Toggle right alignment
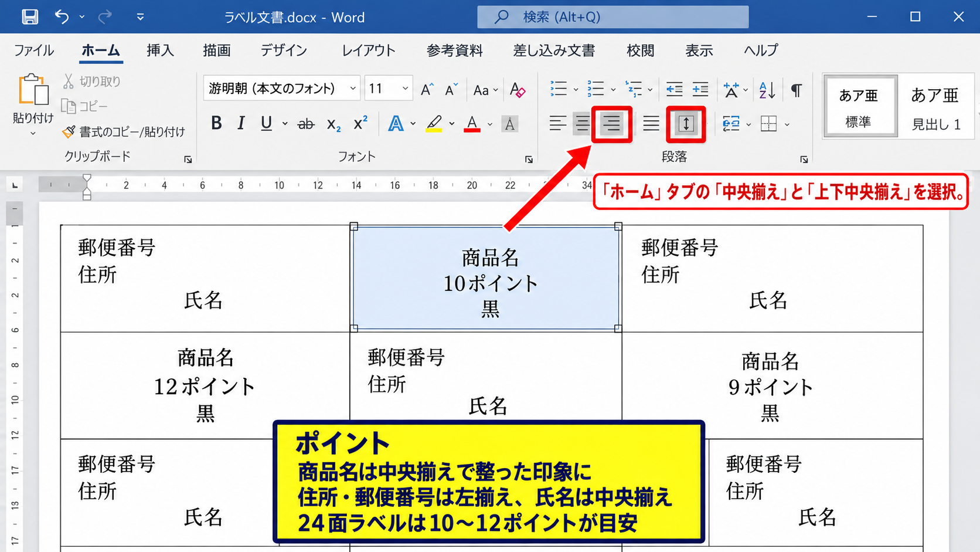980x552 pixels. 612,124
